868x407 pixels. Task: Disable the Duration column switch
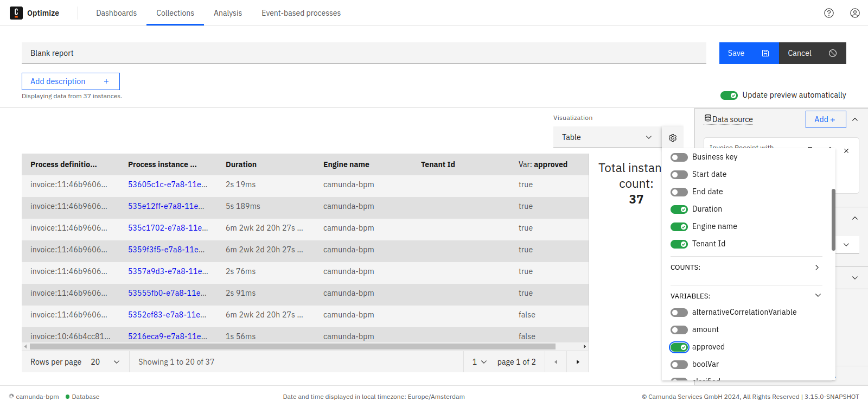(679, 209)
